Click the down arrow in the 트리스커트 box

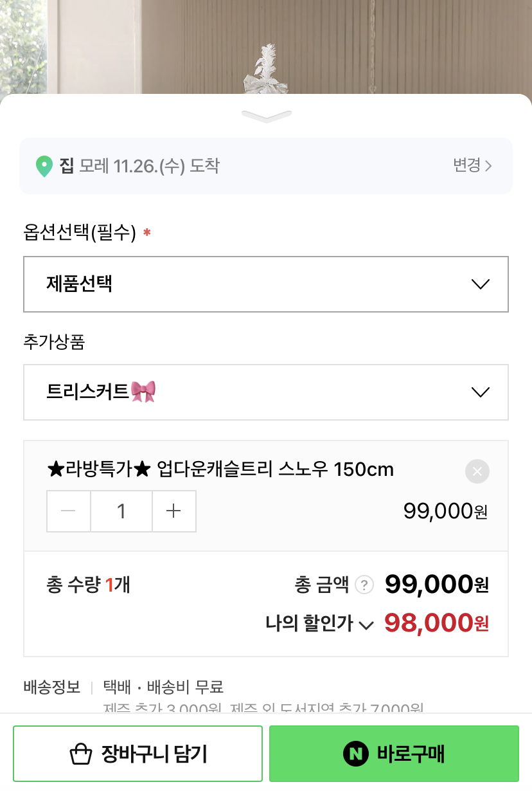(x=480, y=392)
